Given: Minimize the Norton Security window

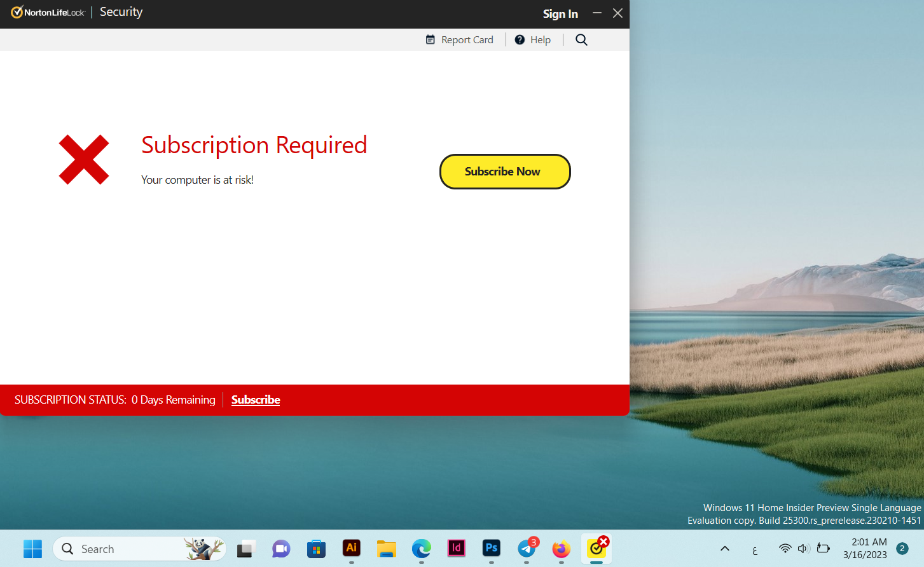Looking at the screenshot, I should 597,13.
